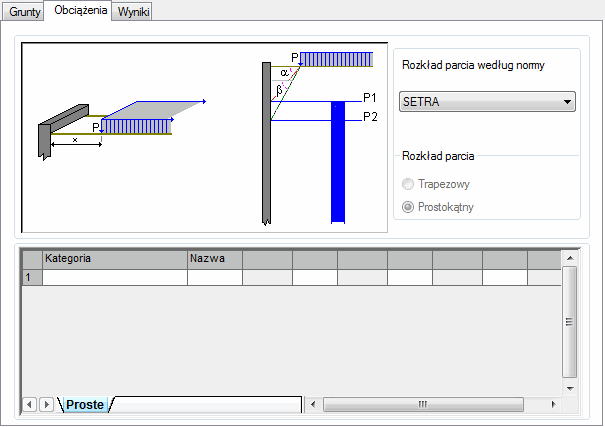The image size is (605, 427).
Task: Click the table's horizontal scrollbar thumb
Action: click(x=423, y=405)
